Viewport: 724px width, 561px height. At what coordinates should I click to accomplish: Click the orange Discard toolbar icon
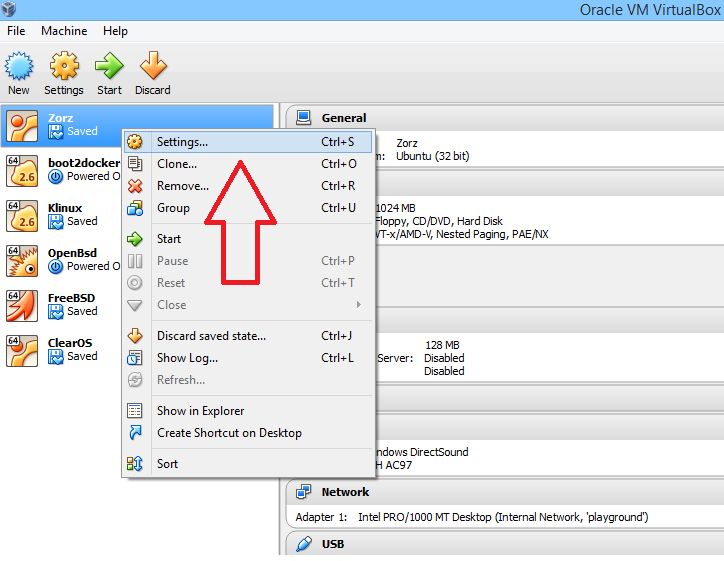tap(153, 66)
